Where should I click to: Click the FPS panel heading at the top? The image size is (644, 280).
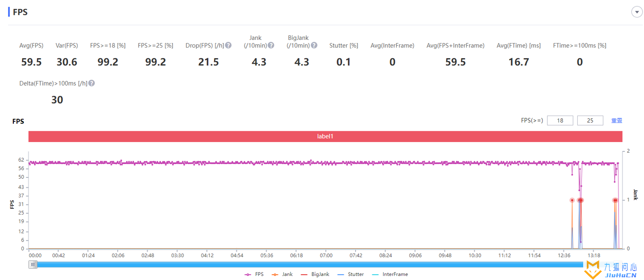tap(20, 12)
